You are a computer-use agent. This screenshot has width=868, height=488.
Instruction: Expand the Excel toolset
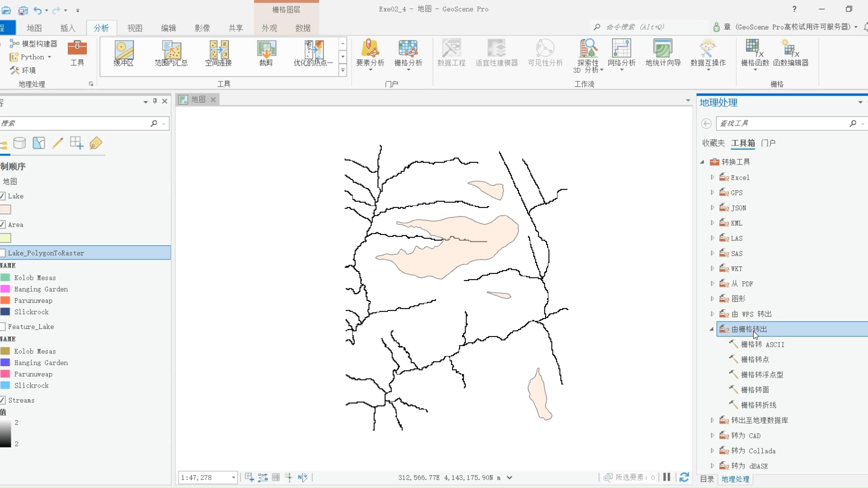click(712, 178)
